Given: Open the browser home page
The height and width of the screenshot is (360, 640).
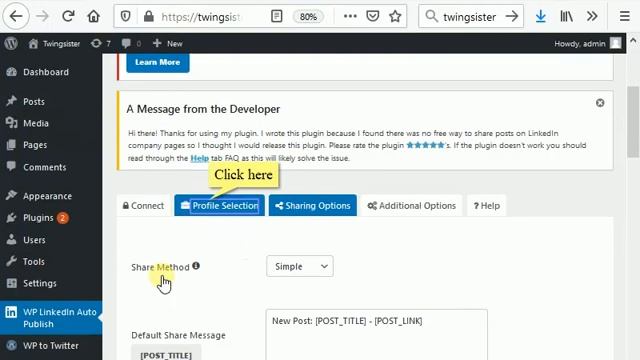Looking at the screenshot, I should 93,16.
